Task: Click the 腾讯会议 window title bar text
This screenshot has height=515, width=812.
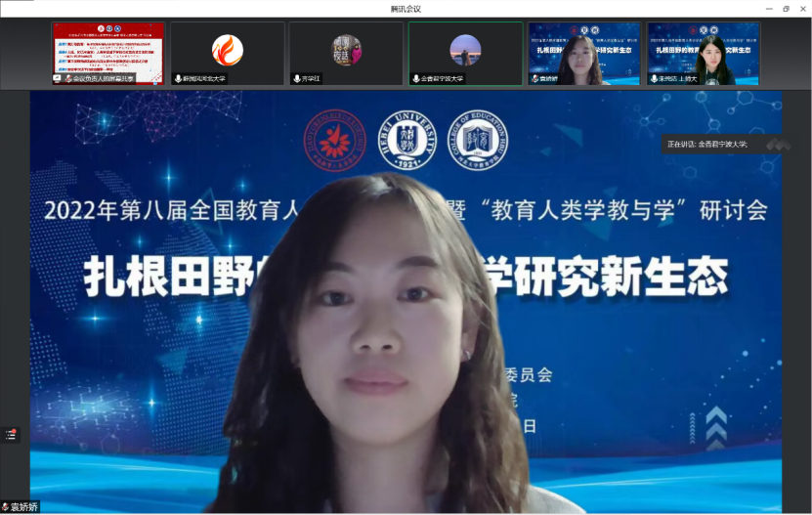Action: pyautogui.click(x=406, y=8)
